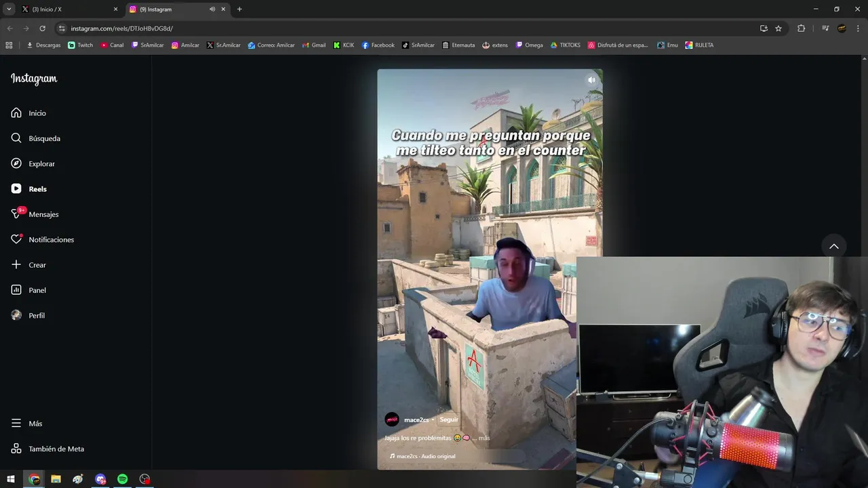This screenshot has width=868, height=488.
Task: Open mace2cs Audio original link
Action: click(x=422, y=456)
